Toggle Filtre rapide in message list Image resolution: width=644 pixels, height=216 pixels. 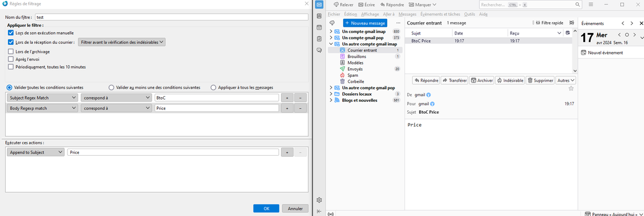click(x=550, y=23)
